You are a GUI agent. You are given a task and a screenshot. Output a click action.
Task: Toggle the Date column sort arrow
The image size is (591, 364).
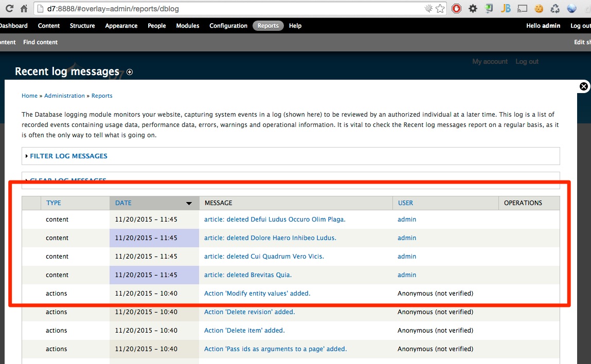click(x=189, y=203)
